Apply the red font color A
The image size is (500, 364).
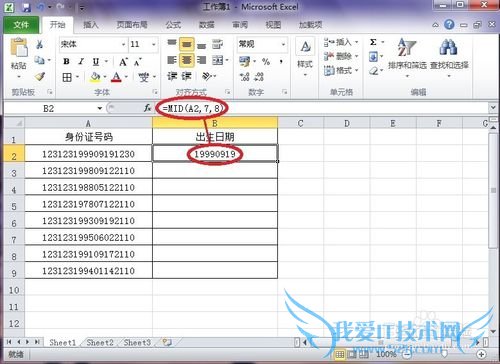(116, 77)
